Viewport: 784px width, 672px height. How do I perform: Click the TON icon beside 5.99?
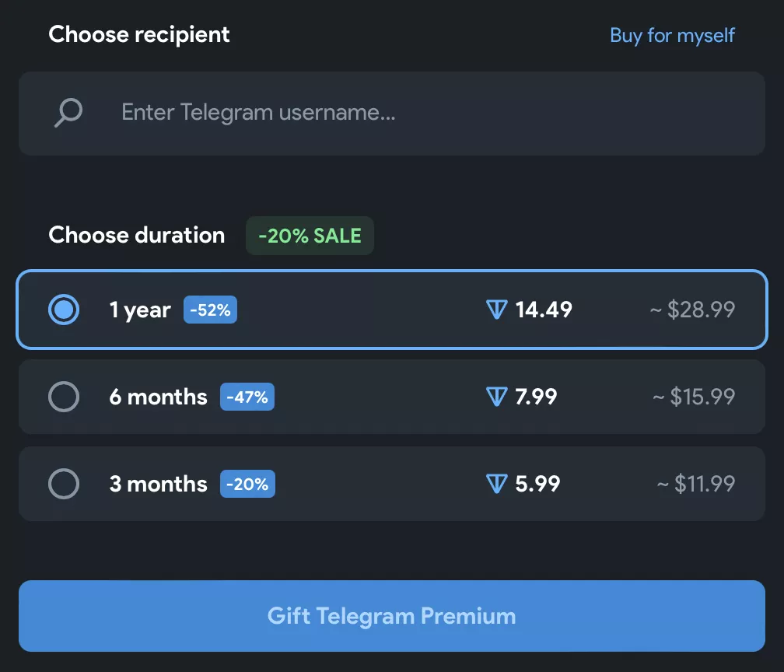point(496,484)
